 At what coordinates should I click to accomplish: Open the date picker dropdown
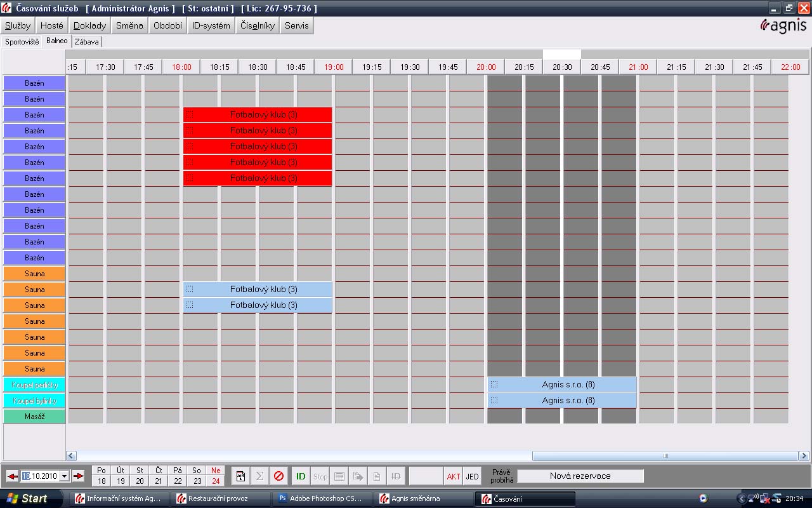(64, 476)
